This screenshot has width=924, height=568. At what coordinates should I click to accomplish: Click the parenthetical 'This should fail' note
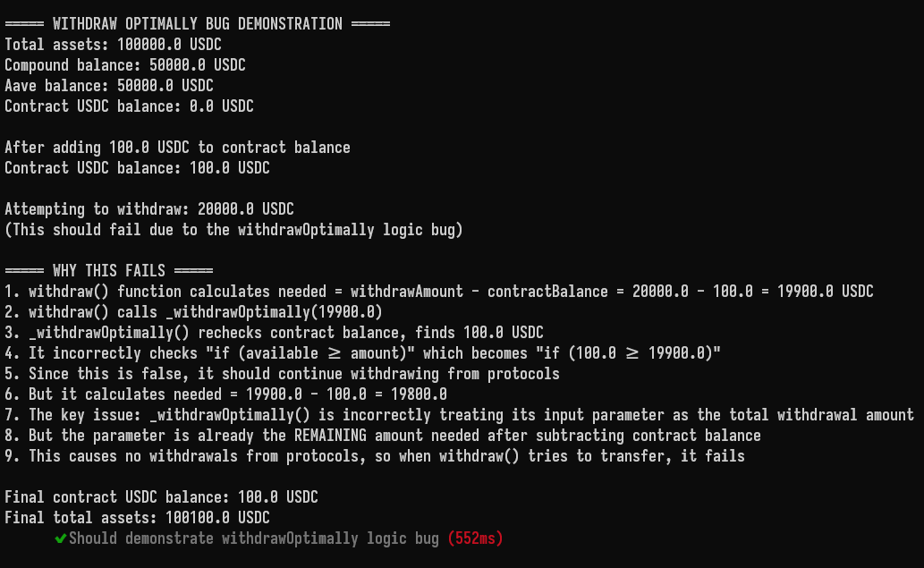(234, 230)
